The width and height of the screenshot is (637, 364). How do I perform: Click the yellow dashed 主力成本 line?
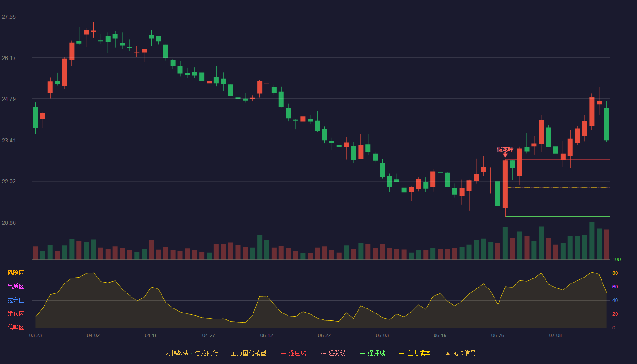tap(557, 188)
